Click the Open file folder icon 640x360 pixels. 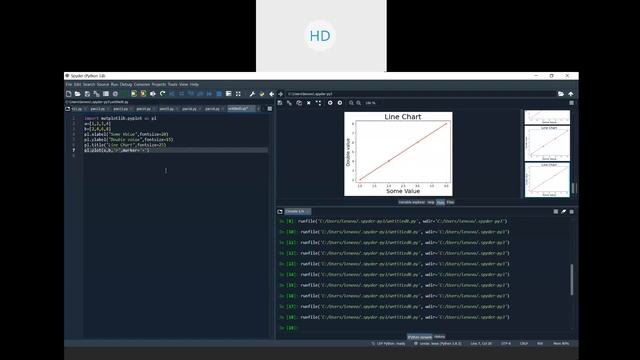[x=78, y=94]
